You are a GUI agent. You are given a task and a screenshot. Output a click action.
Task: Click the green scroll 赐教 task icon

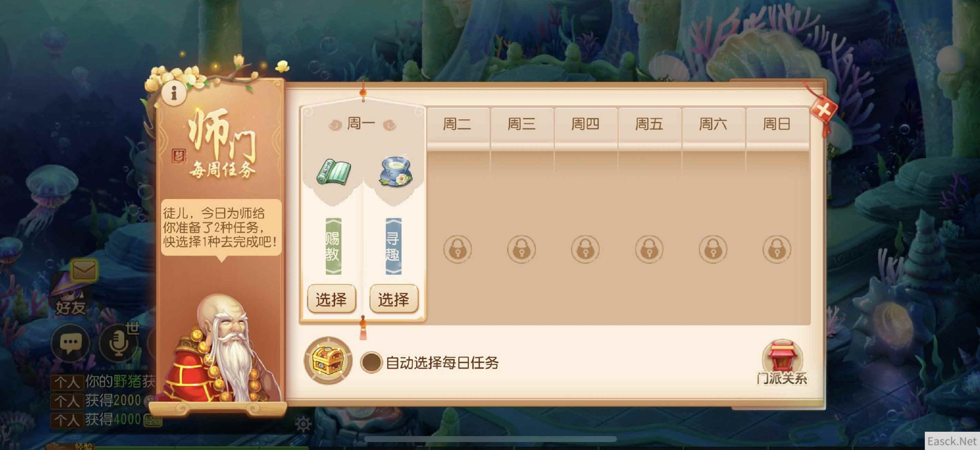pos(334,173)
